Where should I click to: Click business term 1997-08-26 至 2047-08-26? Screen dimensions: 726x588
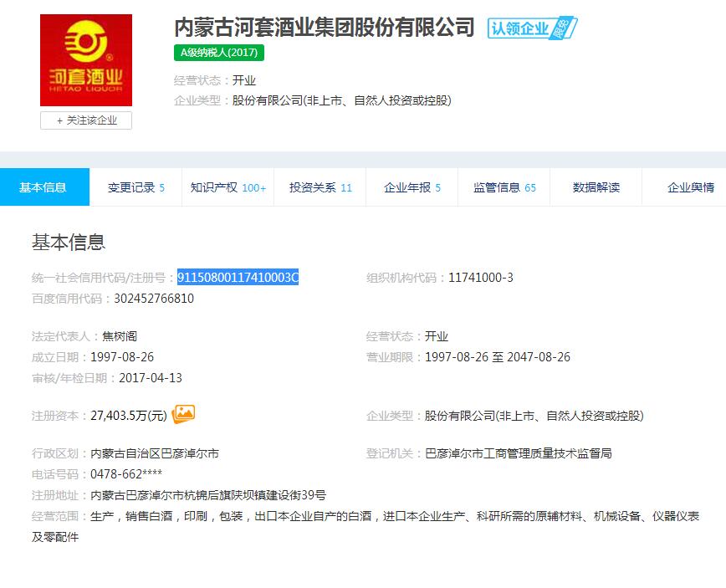[498, 357]
